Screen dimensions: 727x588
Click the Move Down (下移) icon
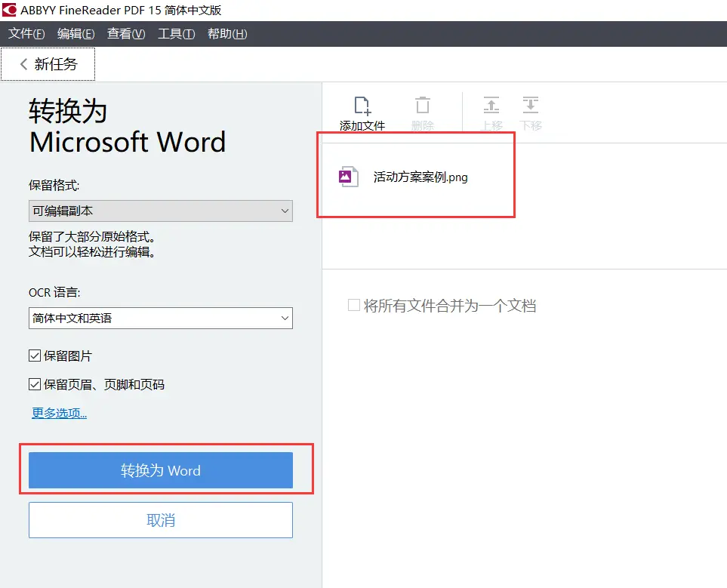coord(531,105)
